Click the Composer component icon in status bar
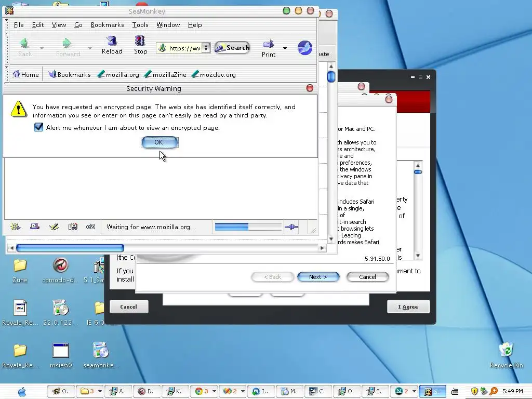Image resolution: width=532 pixels, height=399 pixels. tap(54, 227)
